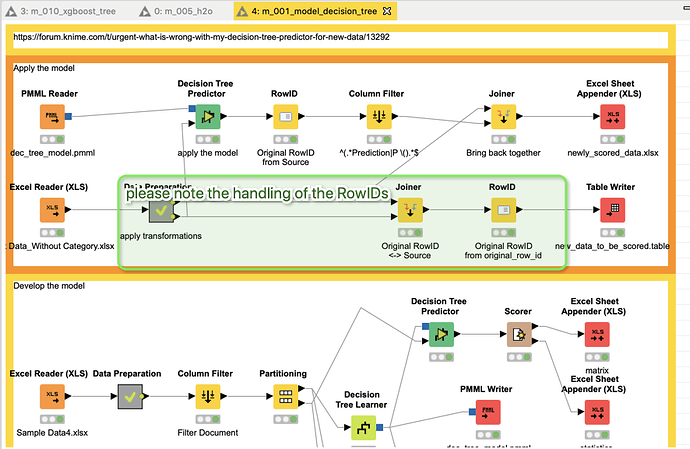690x449 pixels.
Task: Click the Column Filter node with regex label
Action: 377,118
